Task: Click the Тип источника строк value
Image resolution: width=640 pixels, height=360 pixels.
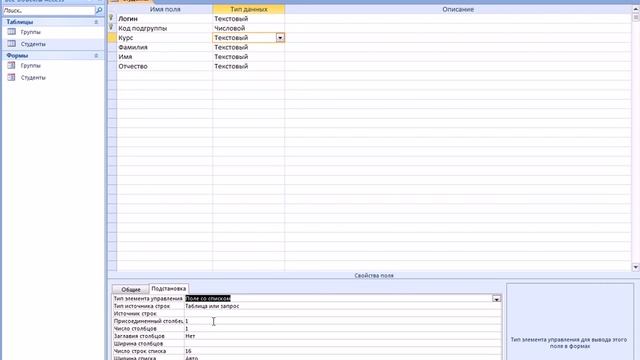Action: (342, 306)
